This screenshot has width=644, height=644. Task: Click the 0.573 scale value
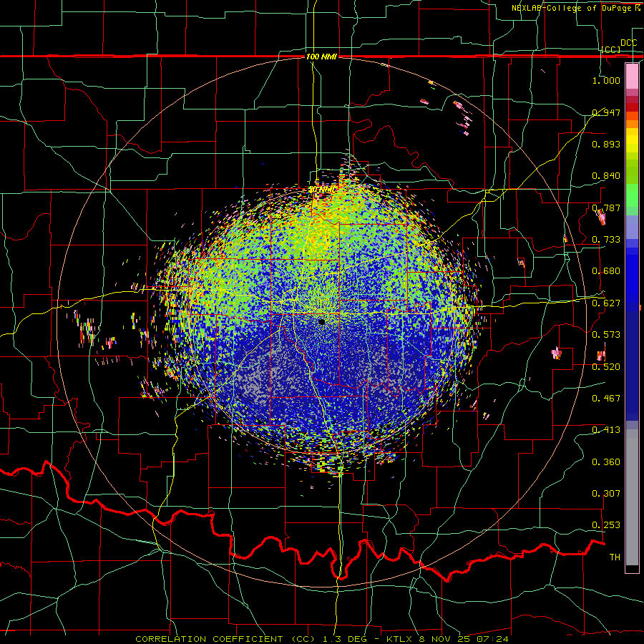pos(606,335)
